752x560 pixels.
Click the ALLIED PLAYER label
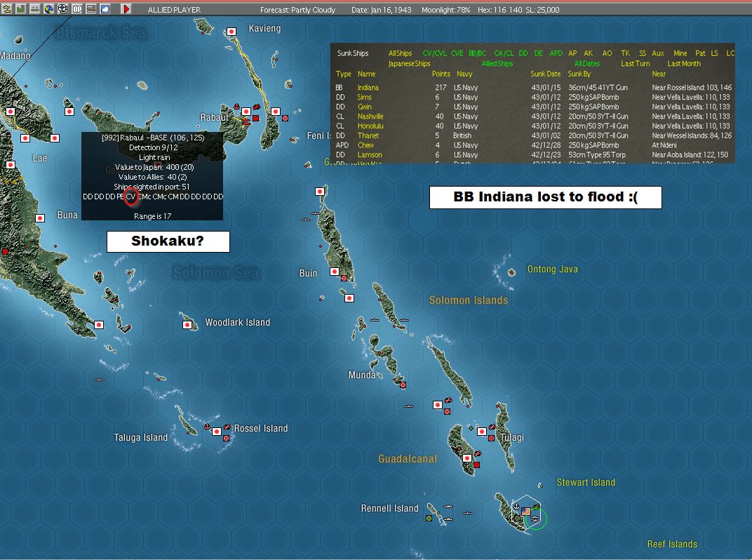tap(174, 10)
